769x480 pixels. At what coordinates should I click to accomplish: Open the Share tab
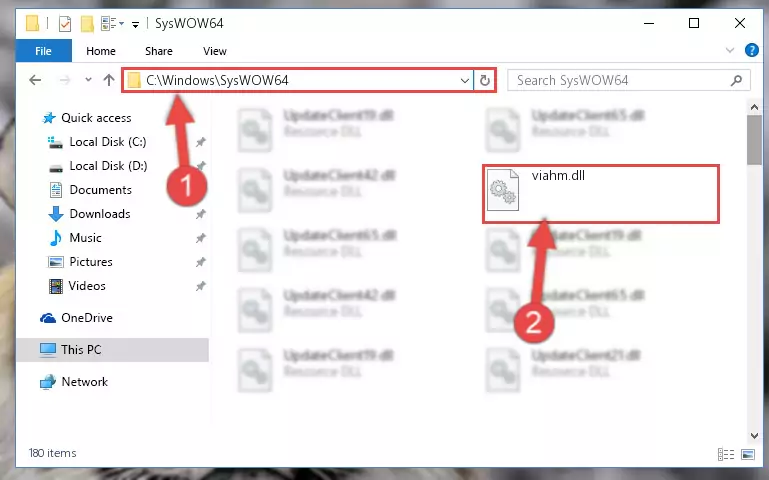point(158,51)
